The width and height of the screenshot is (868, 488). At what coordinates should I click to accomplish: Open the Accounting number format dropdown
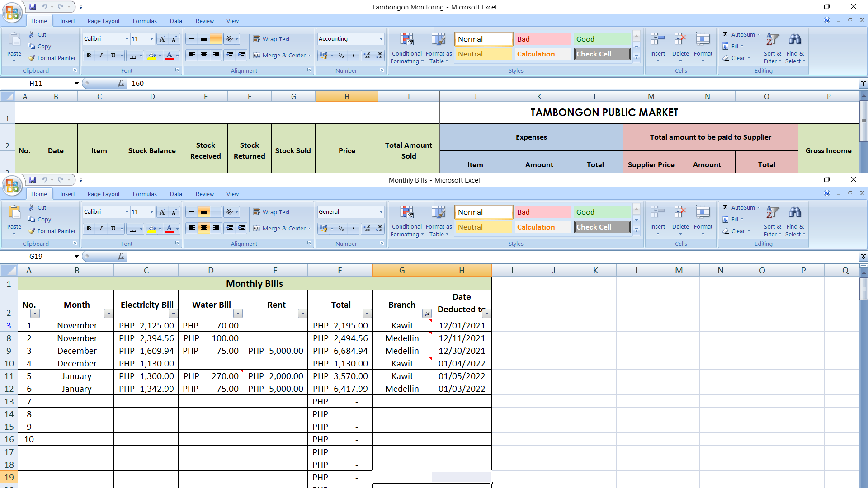point(381,39)
